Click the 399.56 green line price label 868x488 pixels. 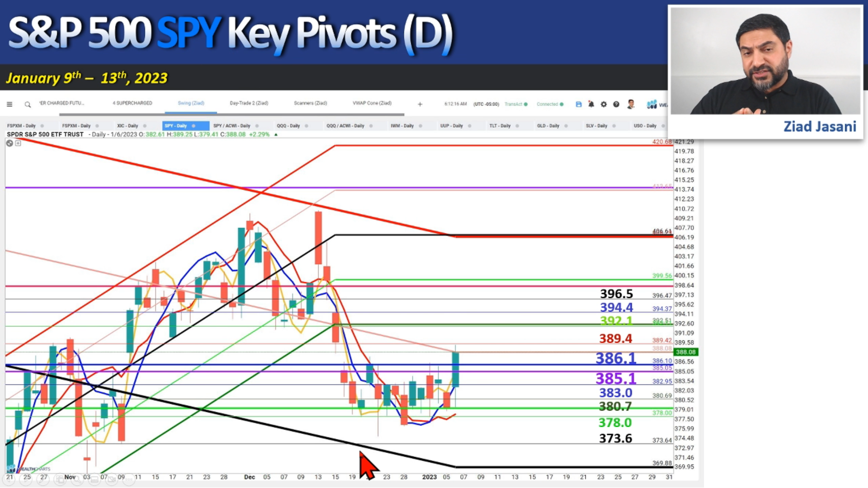click(662, 276)
